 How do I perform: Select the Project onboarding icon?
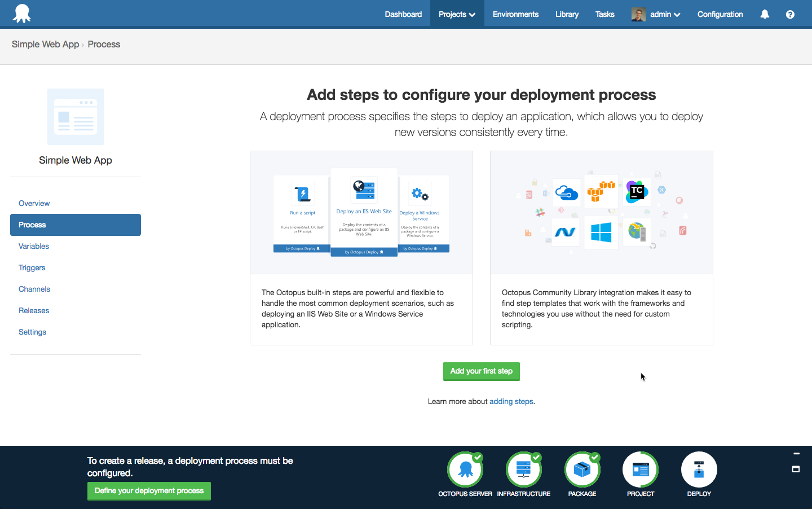click(641, 469)
